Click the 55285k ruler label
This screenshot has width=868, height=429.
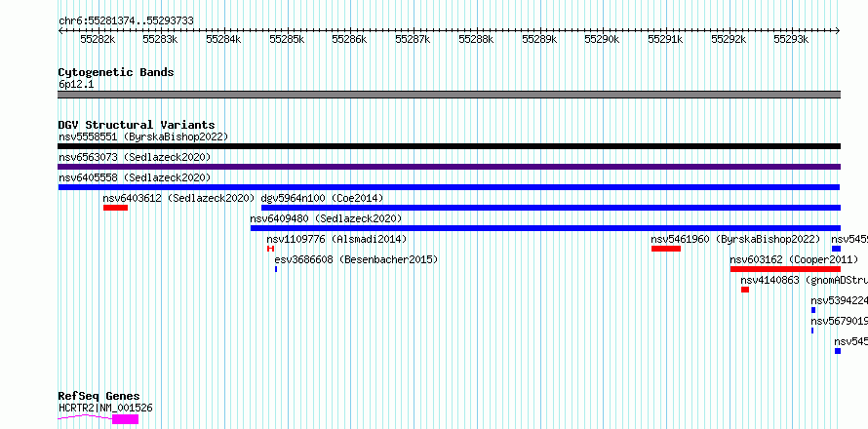click(x=287, y=39)
